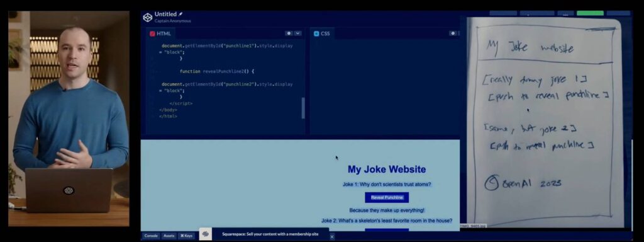Click the Joke 1 scientists question text
This screenshot has width=644, height=242.
[387, 185]
